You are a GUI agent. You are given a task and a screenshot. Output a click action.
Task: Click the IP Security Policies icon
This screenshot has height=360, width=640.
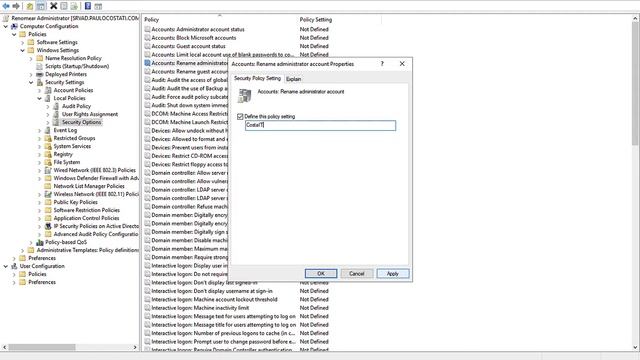[48, 226]
